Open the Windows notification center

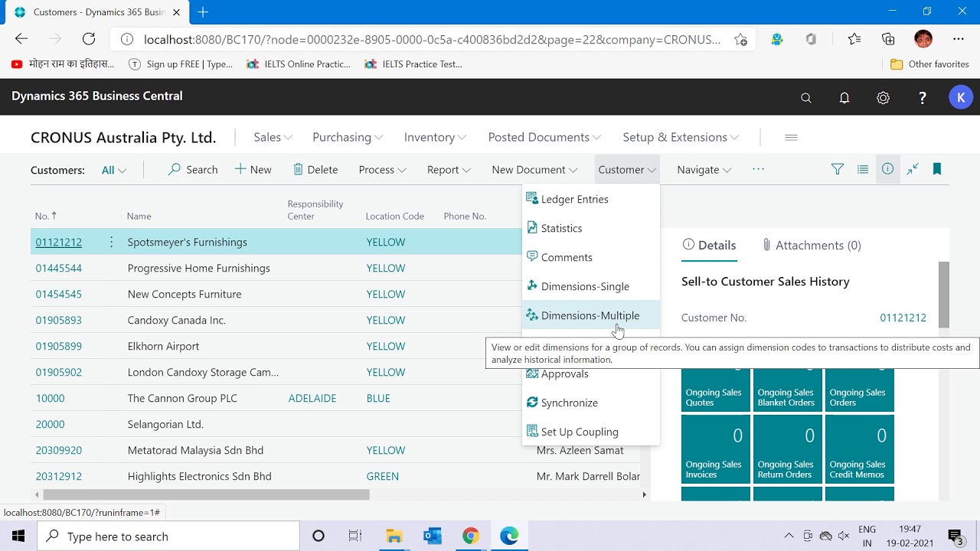955,536
